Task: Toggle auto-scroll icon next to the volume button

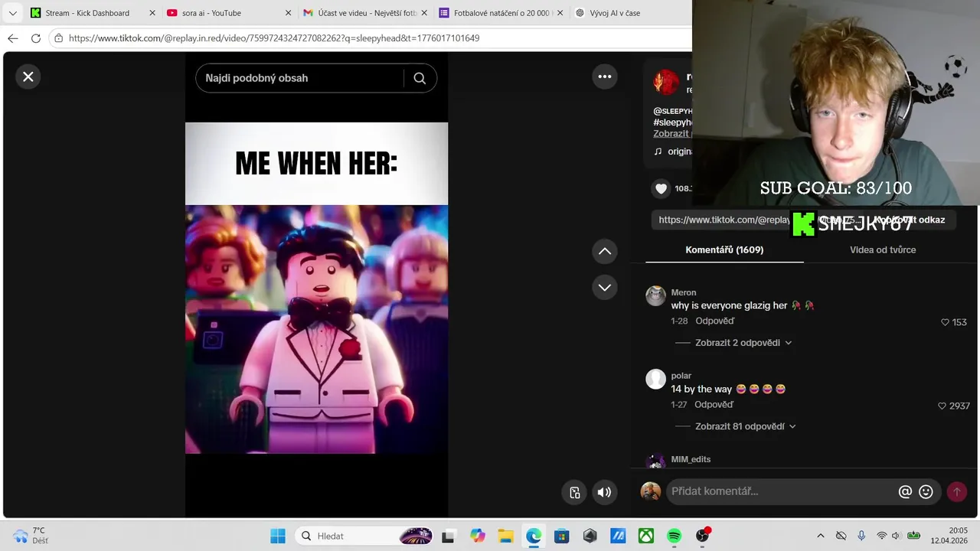Action: point(575,492)
